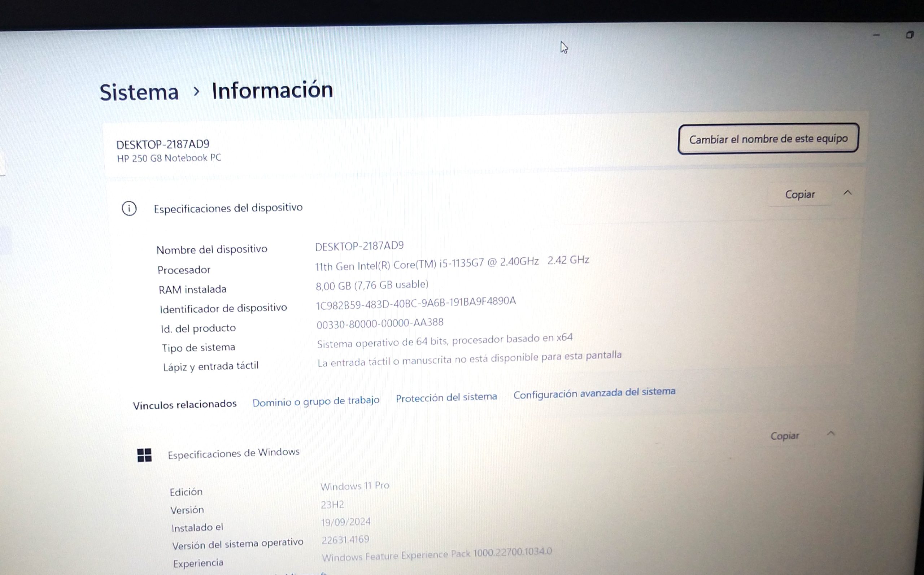
Task: Click the 'Instalado el' label
Action: pyautogui.click(x=197, y=528)
